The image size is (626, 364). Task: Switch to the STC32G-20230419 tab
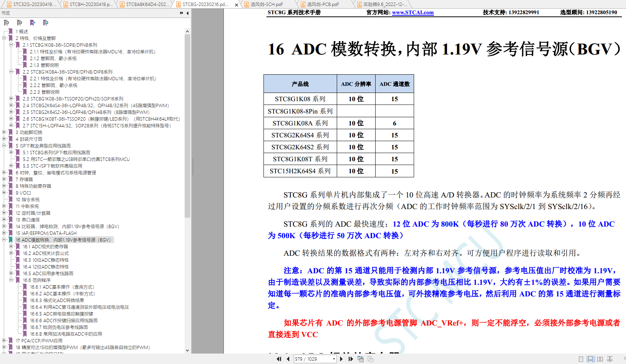point(32,4)
